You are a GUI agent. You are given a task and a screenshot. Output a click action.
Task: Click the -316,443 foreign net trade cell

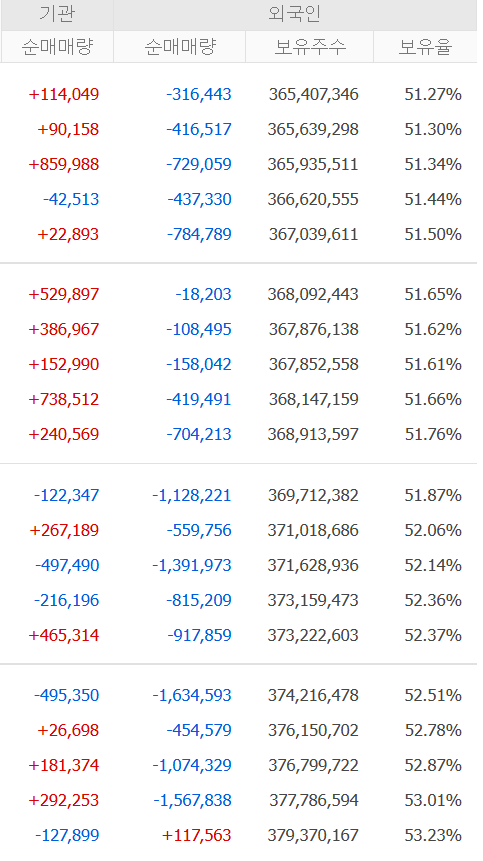(199, 94)
